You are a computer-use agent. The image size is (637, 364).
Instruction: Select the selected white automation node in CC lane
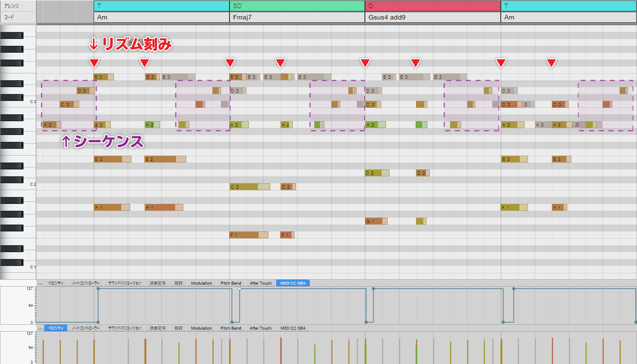(240, 289)
